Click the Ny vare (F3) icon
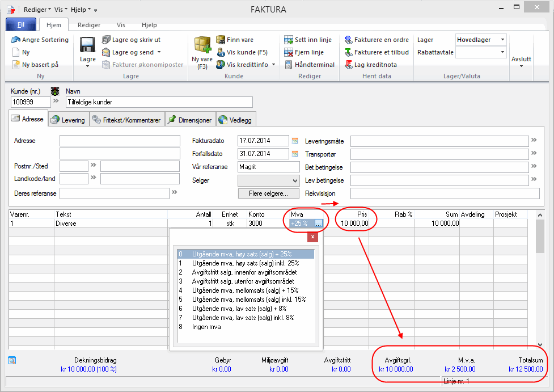This screenshot has width=554, height=392. pos(202,45)
